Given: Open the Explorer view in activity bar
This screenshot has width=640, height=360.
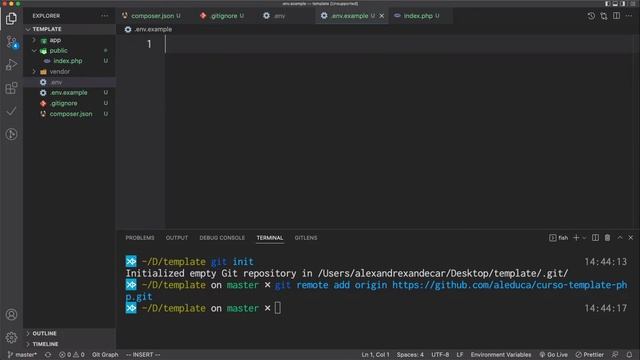Looking at the screenshot, I should (x=11, y=18).
